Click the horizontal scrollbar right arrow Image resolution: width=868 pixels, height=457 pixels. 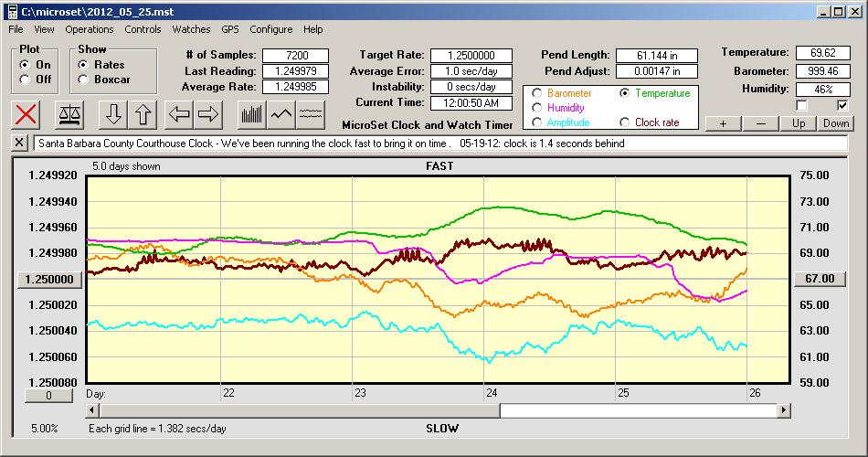[x=783, y=410]
